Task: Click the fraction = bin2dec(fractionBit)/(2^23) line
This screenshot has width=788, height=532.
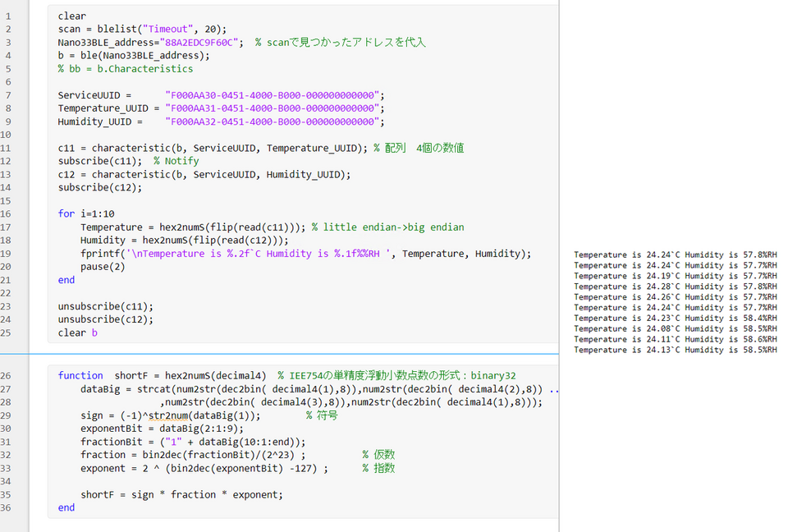Action: (193, 455)
